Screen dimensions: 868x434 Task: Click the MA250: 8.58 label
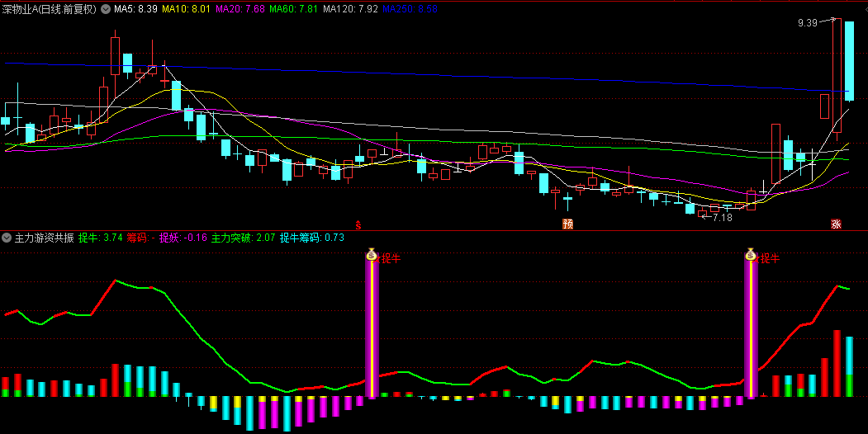click(x=410, y=9)
